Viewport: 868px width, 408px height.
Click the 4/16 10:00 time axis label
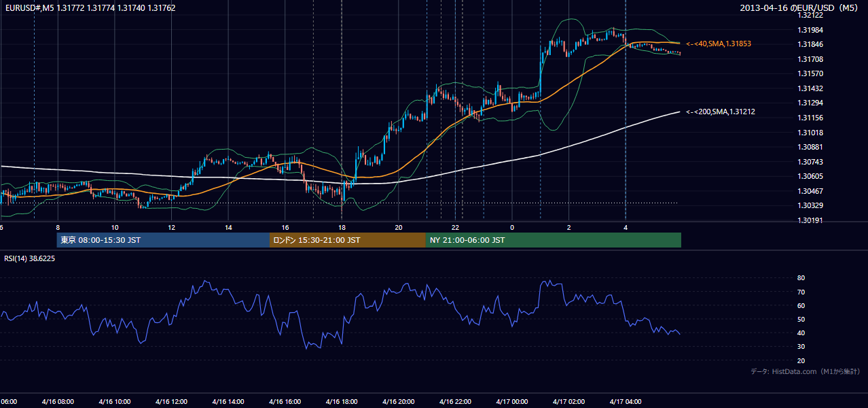(x=115, y=402)
